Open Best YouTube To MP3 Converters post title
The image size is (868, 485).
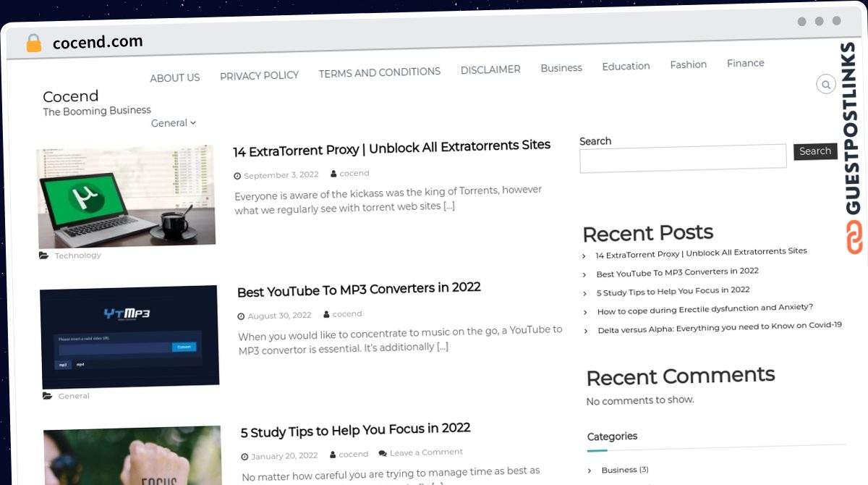click(359, 290)
